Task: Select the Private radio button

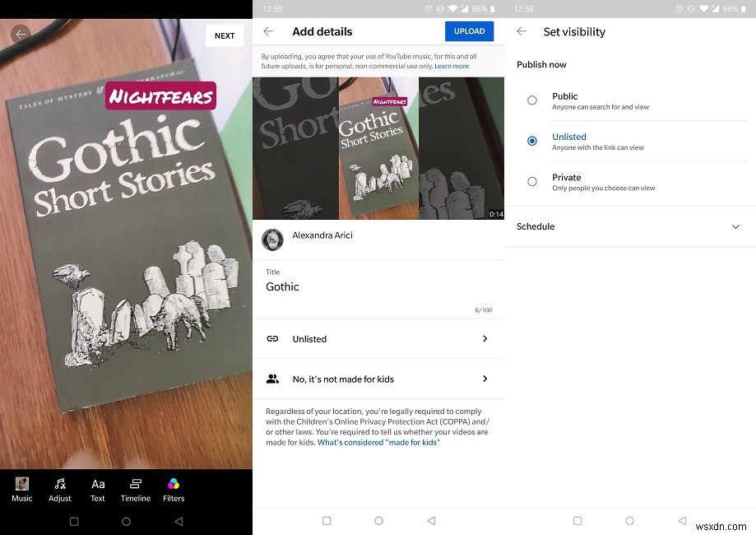Action: (531, 181)
